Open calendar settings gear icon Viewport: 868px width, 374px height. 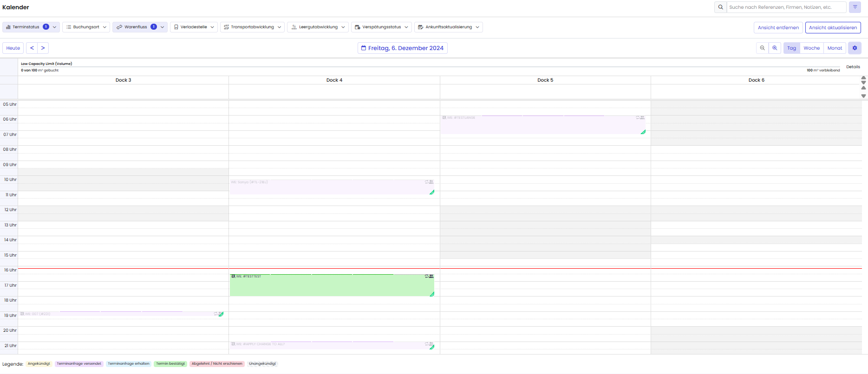855,48
